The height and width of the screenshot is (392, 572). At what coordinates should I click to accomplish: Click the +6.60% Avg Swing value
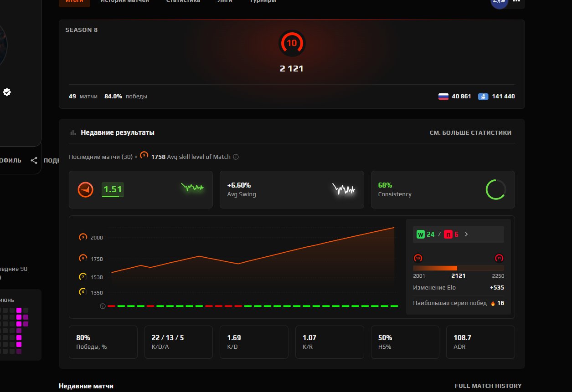tap(239, 185)
